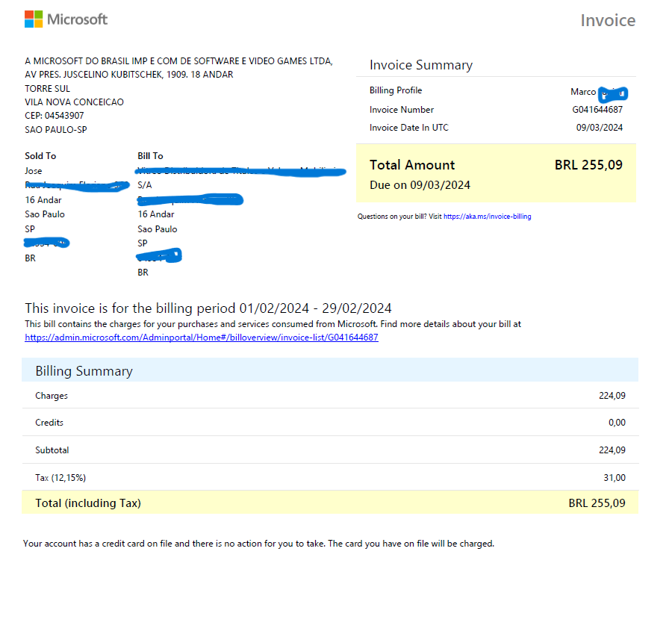Click the Billing Profile name Marco
672x628 pixels.
pyautogui.click(x=583, y=92)
